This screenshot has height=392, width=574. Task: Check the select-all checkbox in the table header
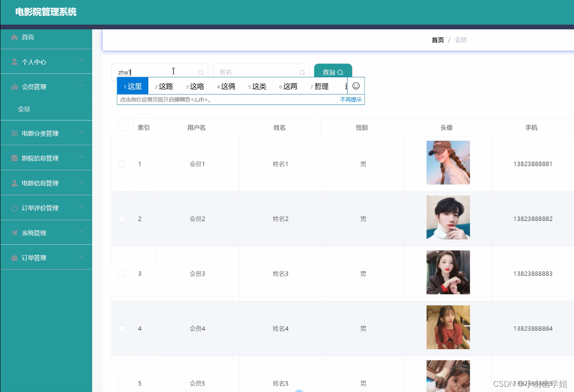point(121,127)
